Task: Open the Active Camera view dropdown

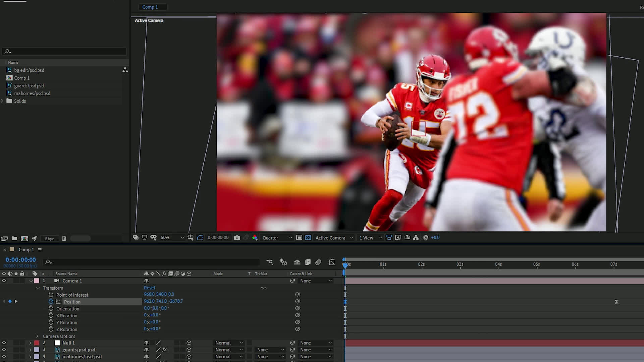Action: [x=334, y=238]
